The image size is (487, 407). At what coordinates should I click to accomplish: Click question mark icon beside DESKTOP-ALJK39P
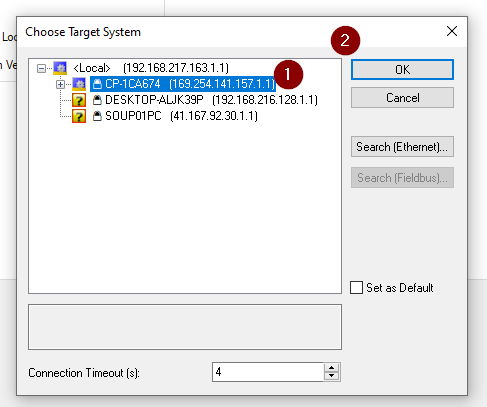(x=79, y=100)
